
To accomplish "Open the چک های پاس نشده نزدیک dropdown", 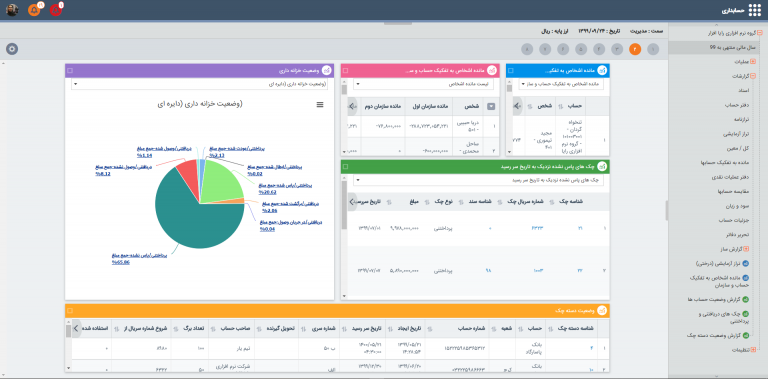I will (479, 180).
